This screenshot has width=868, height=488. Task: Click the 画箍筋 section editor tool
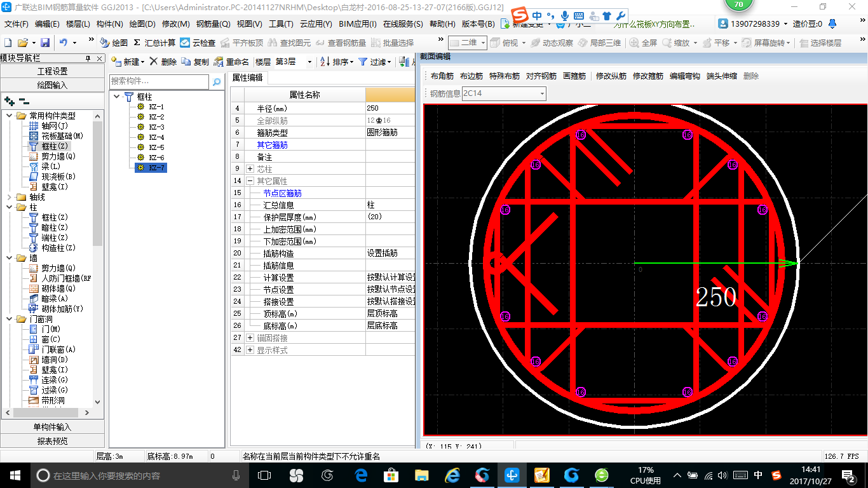[574, 76]
